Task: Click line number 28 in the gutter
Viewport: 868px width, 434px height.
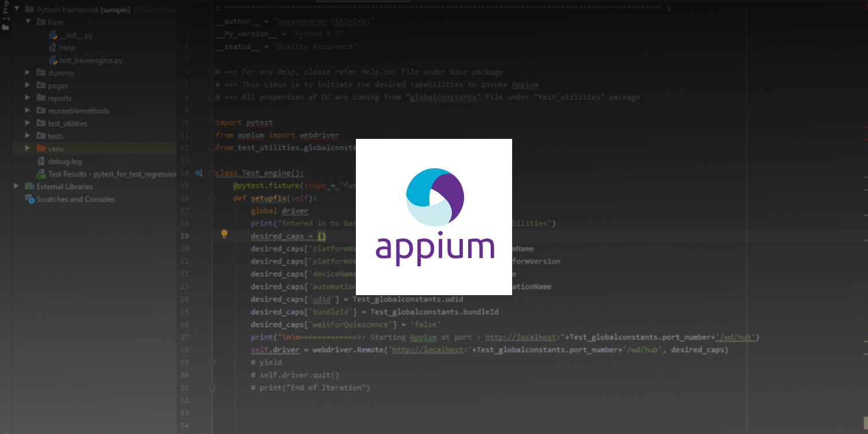Action: coord(185,350)
